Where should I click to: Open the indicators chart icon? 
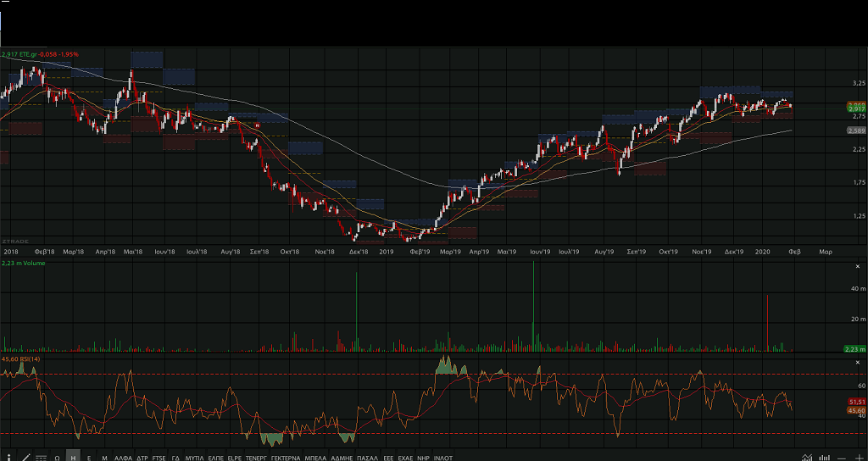[807, 457]
